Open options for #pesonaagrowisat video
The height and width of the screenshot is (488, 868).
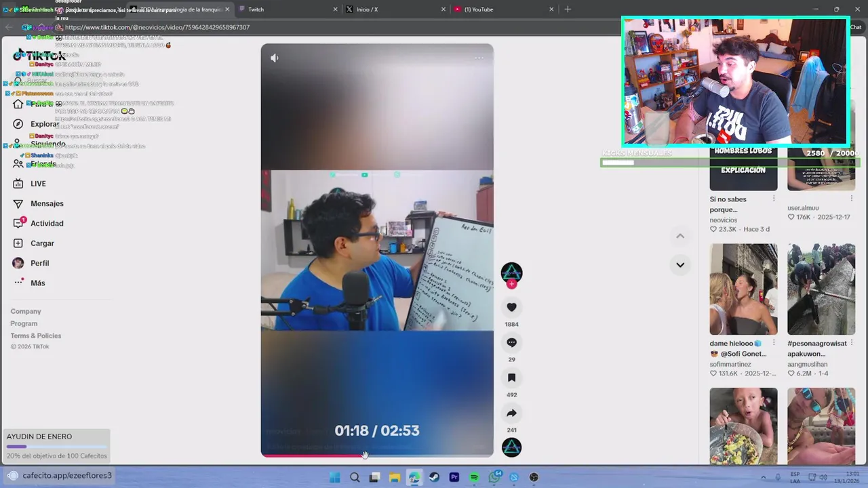click(852, 344)
